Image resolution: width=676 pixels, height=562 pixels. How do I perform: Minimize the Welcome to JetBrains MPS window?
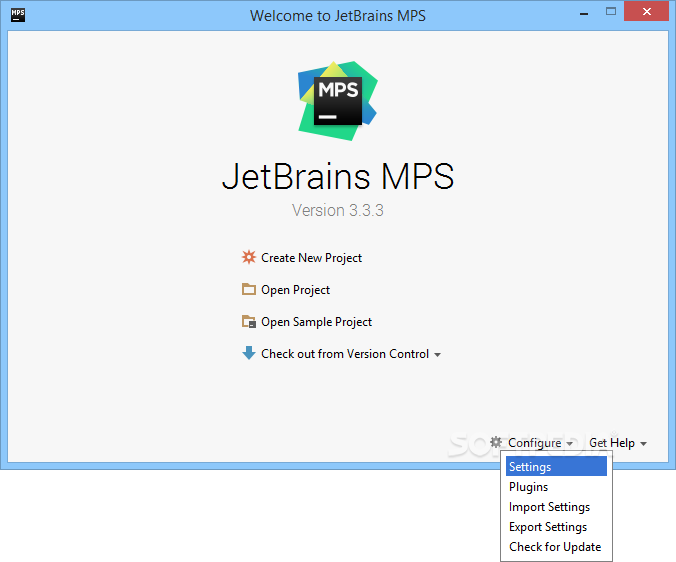point(584,13)
